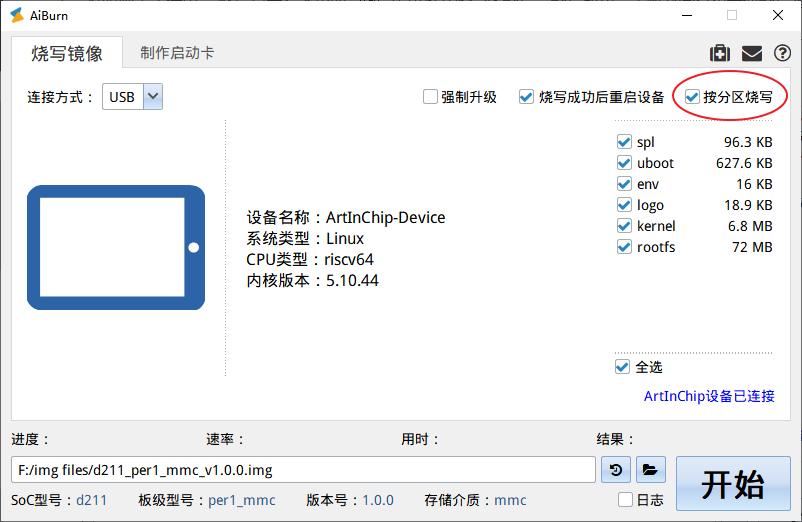Expand the 连接方式 USB dropdown
Screen dimensions: 802x522
[x=153, y=97]
